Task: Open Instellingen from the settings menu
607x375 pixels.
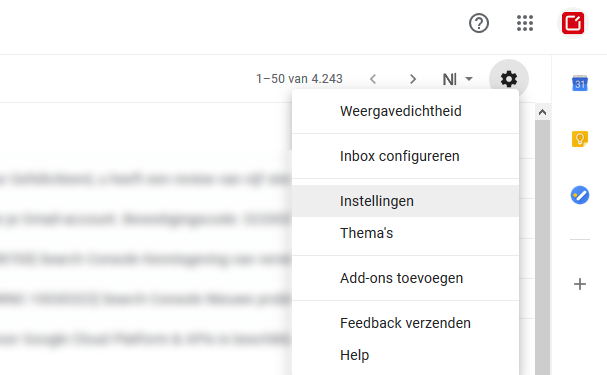Action: click(x=405, y=201)
